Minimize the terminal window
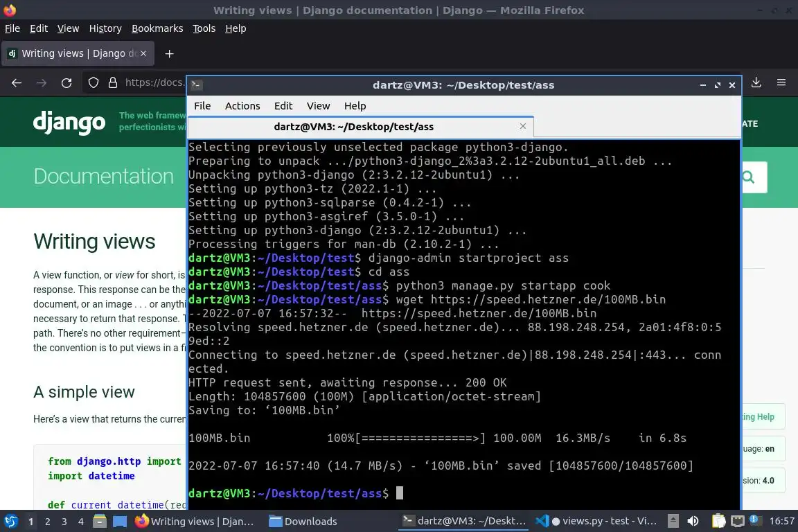 pos(703,85)
